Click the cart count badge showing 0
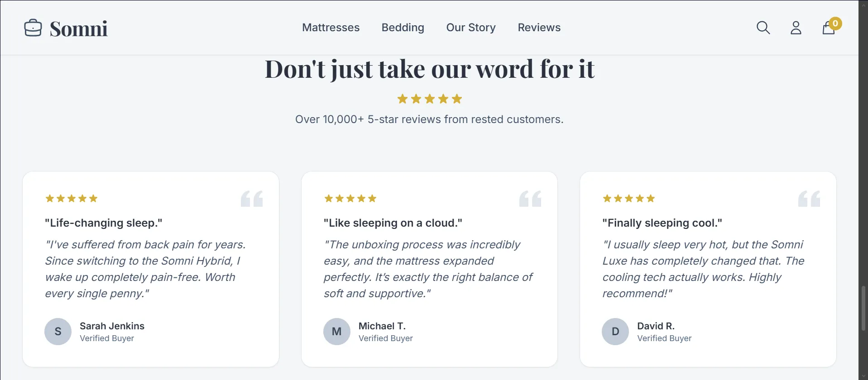The width and height of the screenshot is (868, 380). coord(835,24)
